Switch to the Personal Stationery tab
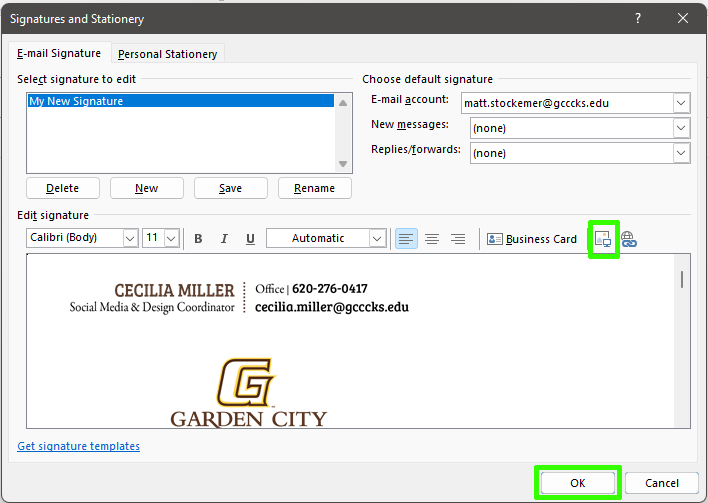The image size is (708, 503). pos(167,54)
